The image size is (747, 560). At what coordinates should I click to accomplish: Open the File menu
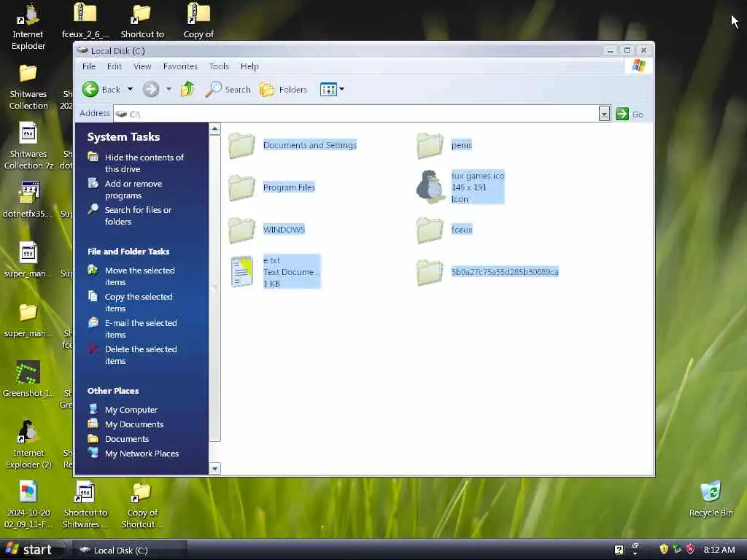pos(88,66)
